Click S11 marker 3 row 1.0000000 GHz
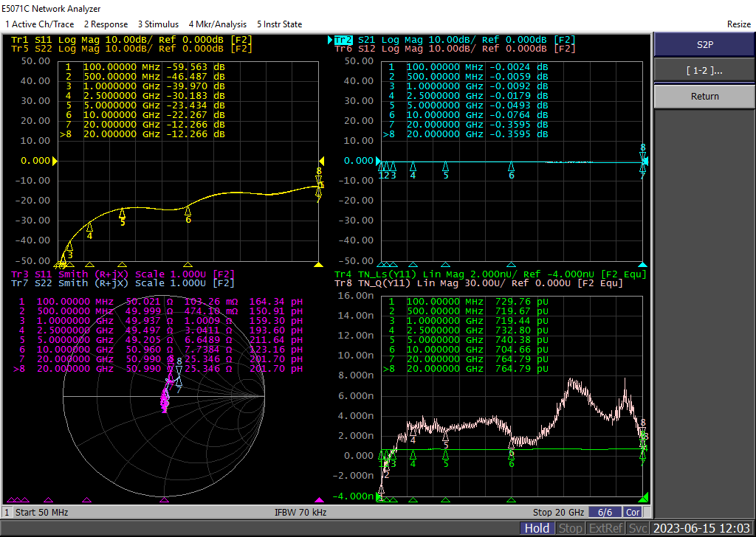756x537 pixels. click(x=144, y=86)
